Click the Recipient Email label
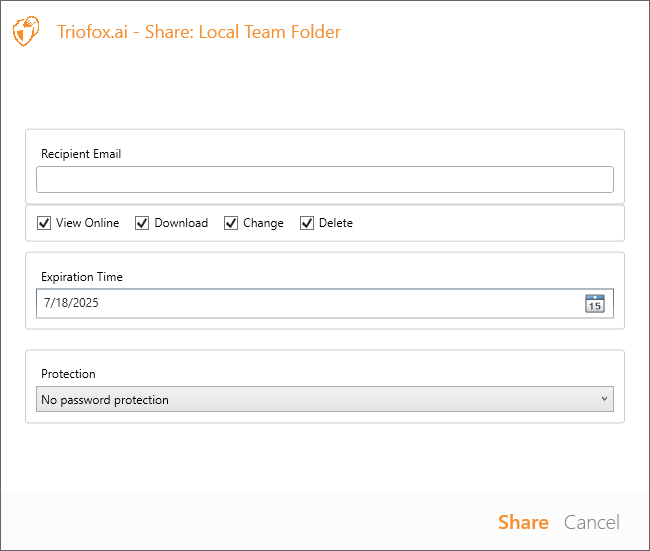Image resolution: width=650 pixels, height=551 pixels. 81,154
